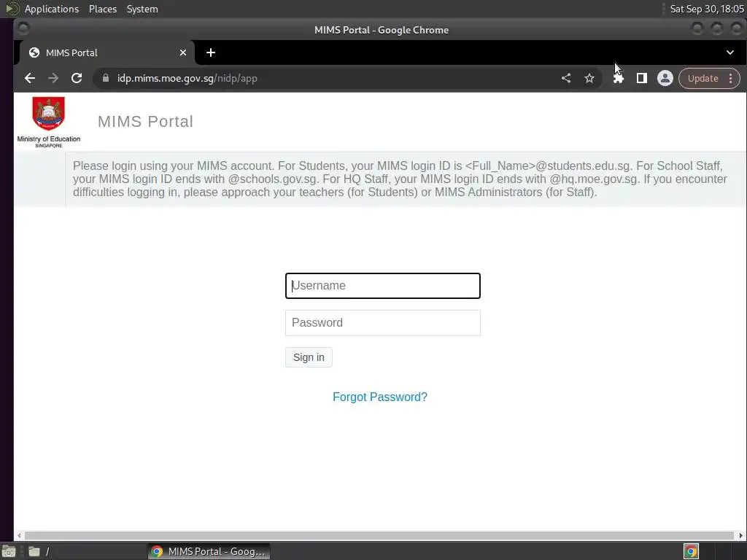This screenshot has height=560, width=747.
Task: Click the Chrome icon in the system tray
Action: pyautogui.click(x=691, y=551)
